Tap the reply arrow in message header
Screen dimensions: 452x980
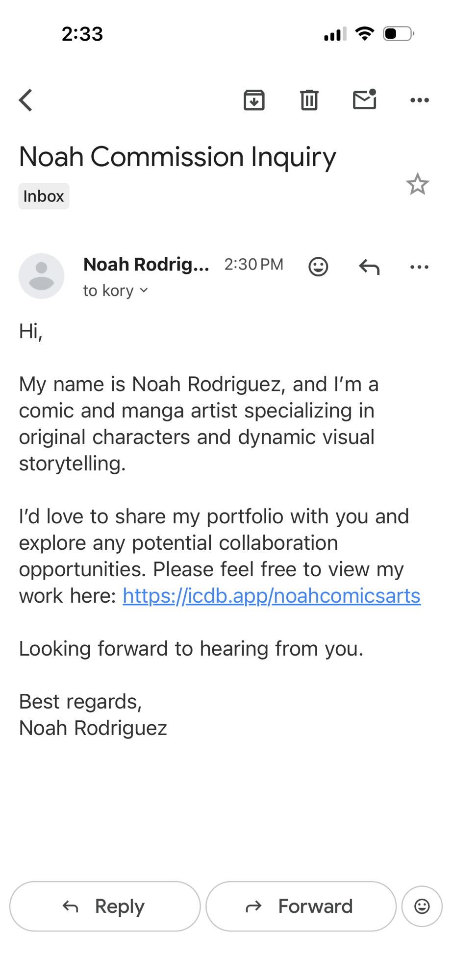[x=369, y=267]
